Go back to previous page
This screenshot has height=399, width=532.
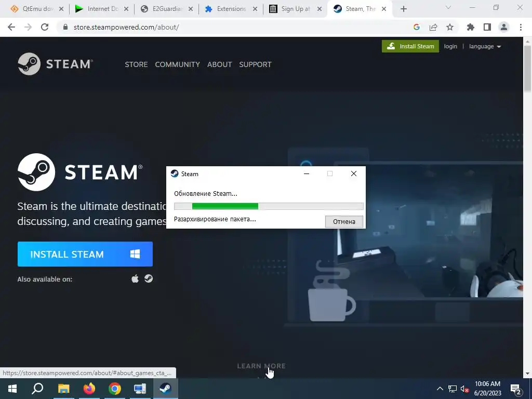tap(11, 27)
